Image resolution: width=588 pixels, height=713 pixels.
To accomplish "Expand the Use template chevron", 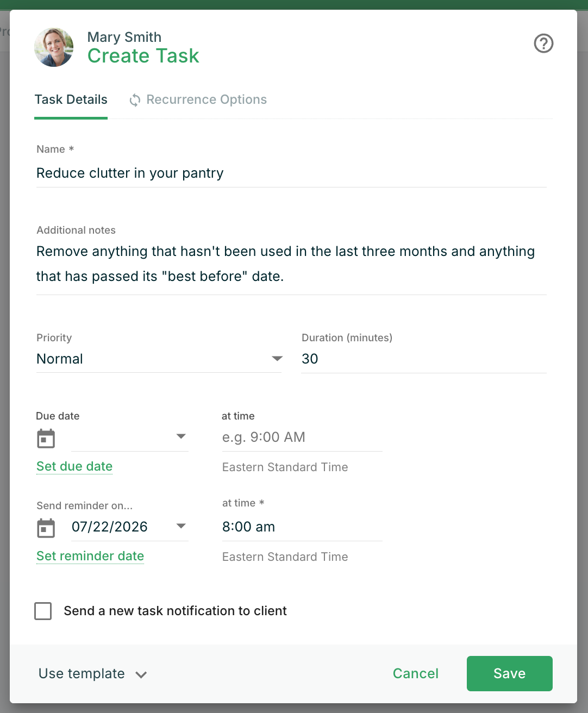I will click(x=141, y=675).
